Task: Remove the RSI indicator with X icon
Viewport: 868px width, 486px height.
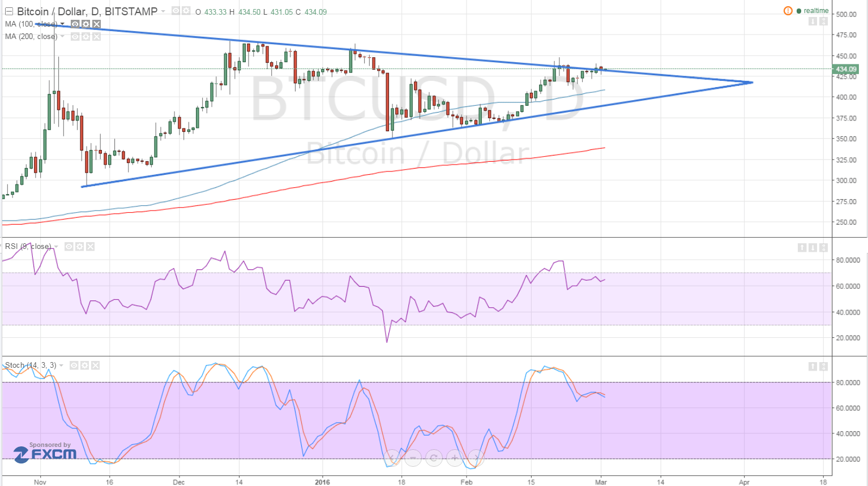Action: [90, 247]
